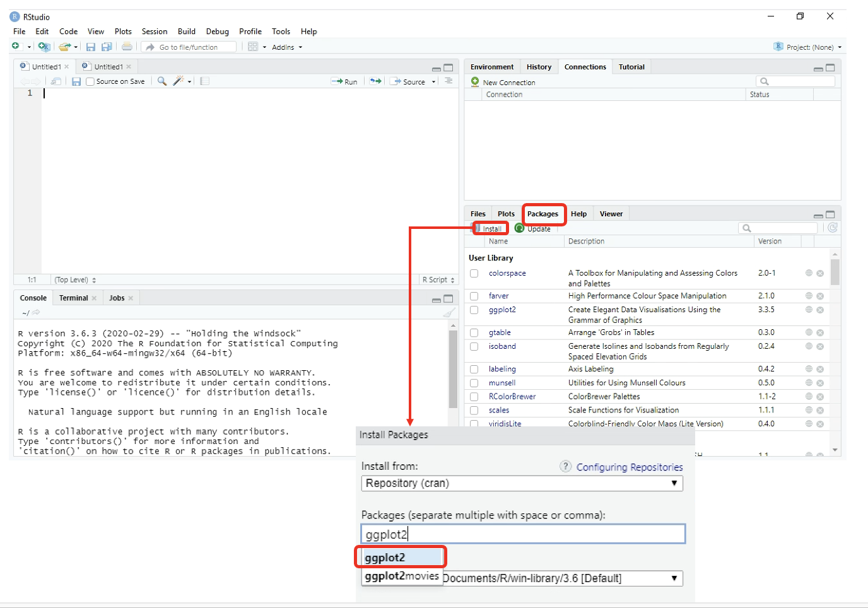868x608 pixels.
Task: Switch to the Plots tab
Action: click(x=506, y=214)
